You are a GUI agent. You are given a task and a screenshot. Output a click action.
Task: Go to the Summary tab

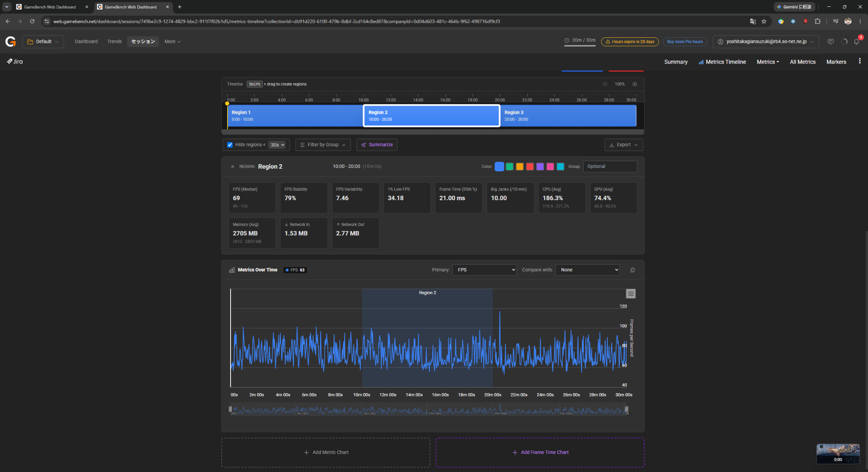coord(676,62)
